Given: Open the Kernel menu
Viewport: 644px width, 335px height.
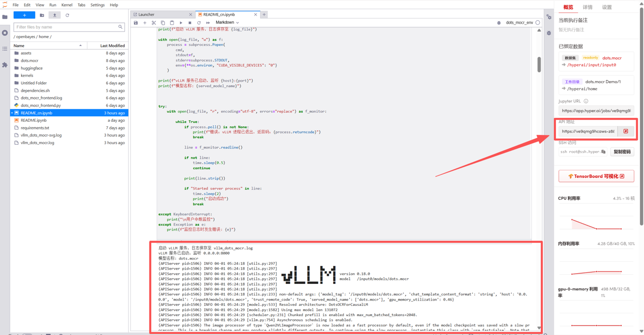Looking at the screenshot, I should click(x=67, y=5).
